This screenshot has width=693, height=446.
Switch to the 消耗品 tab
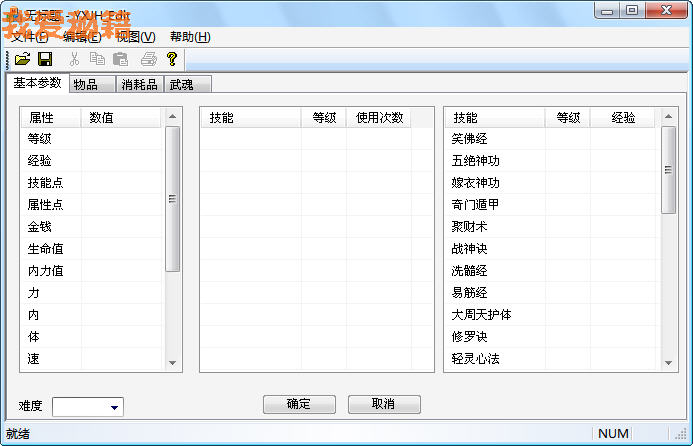[x=139, y=84]
